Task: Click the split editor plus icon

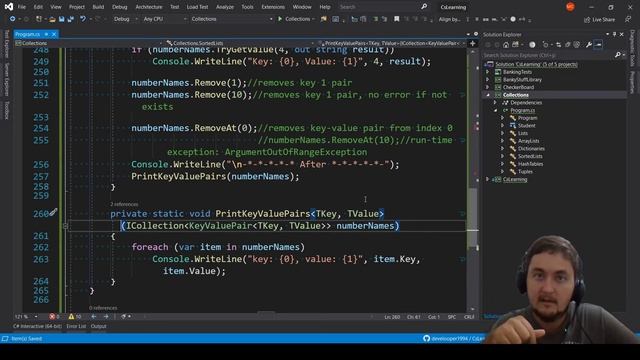Action: pos(473,43)
